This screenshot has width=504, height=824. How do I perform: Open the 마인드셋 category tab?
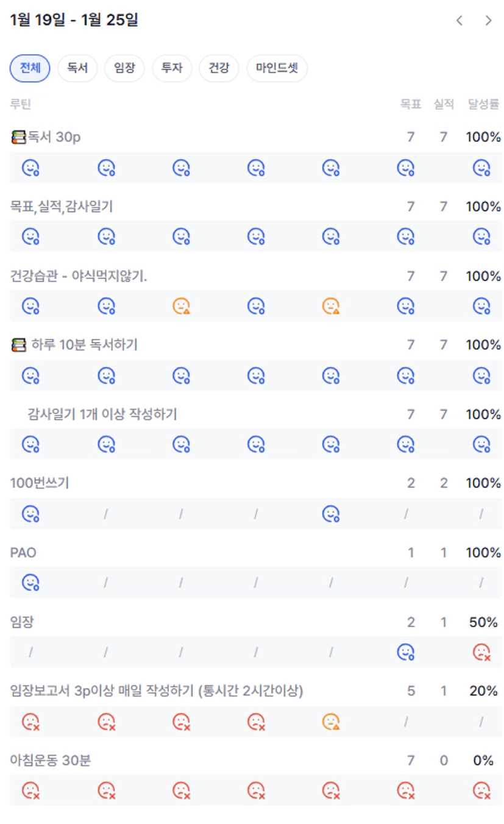[277, 68]
